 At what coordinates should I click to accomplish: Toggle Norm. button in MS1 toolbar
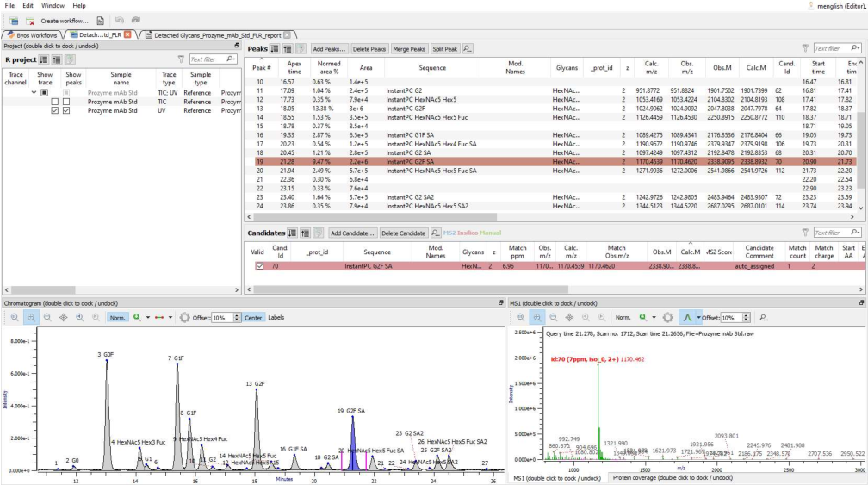pos(623,317)
